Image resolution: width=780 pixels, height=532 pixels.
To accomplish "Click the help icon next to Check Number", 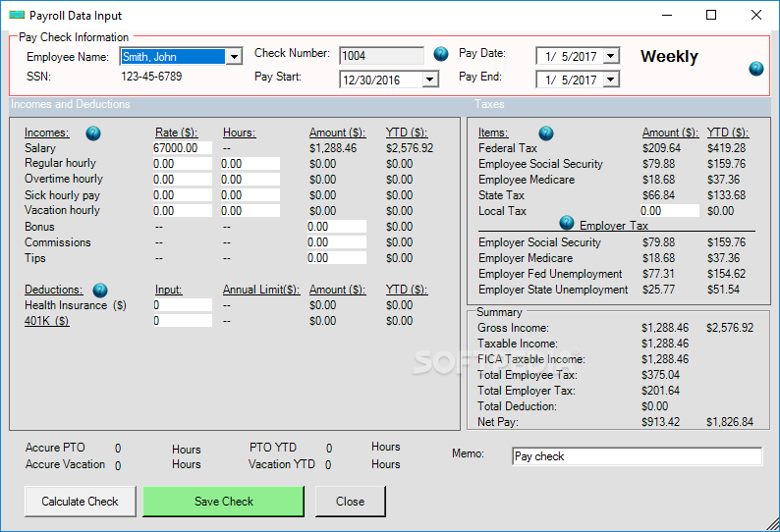I will [441, 54].
